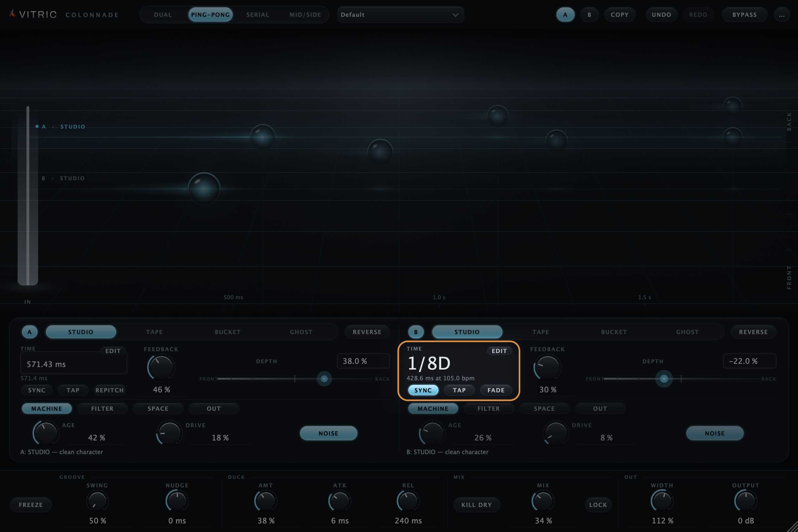This screenshot has height=532, width=798.
Task: Click the COPY button
Action: click(619, 15)
